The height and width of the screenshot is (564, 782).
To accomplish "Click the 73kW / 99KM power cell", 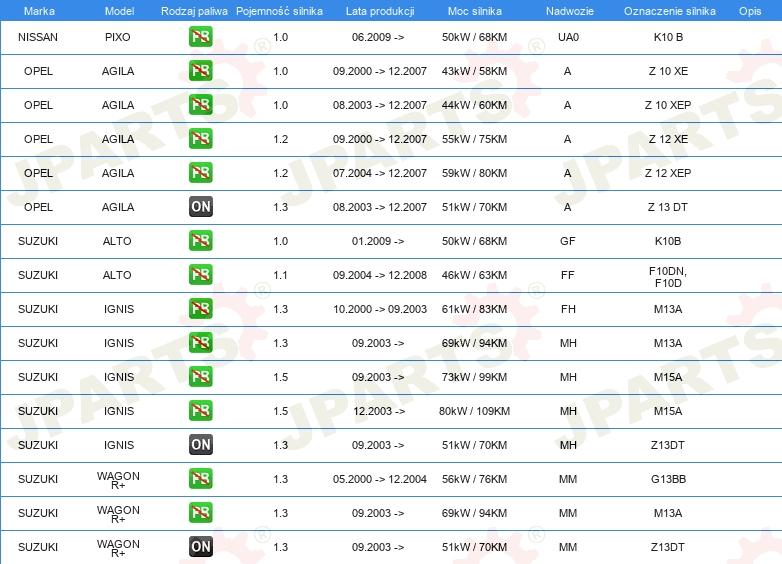I will tap(474, 376).
